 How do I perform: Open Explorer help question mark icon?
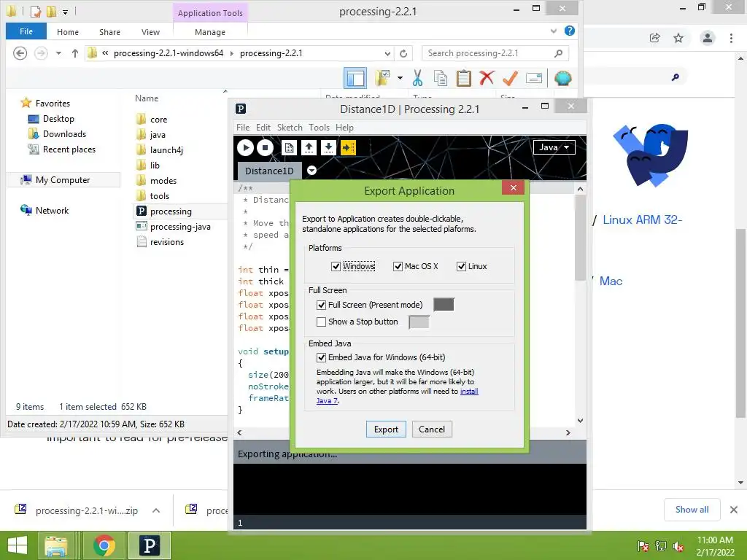pos(569,31)
